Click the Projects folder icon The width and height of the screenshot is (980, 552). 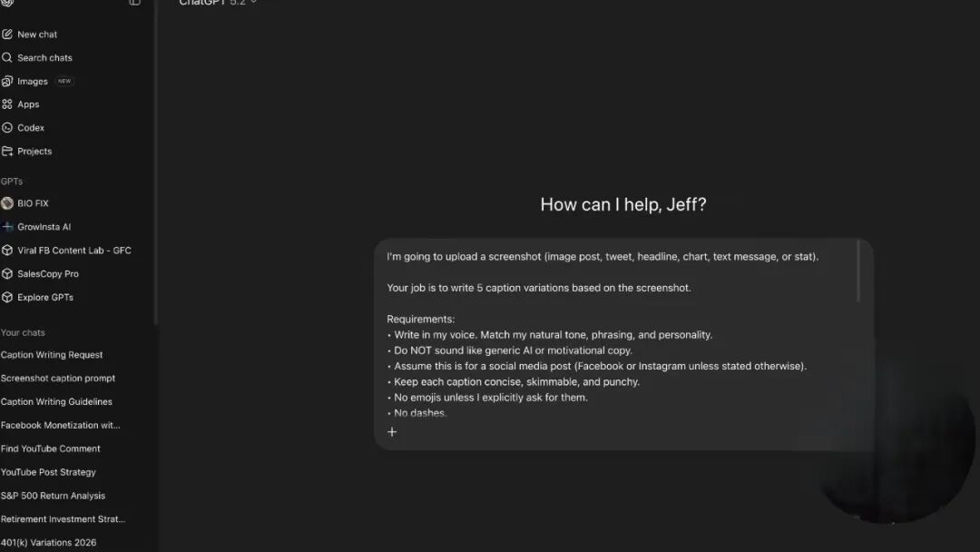click(7, 152)
